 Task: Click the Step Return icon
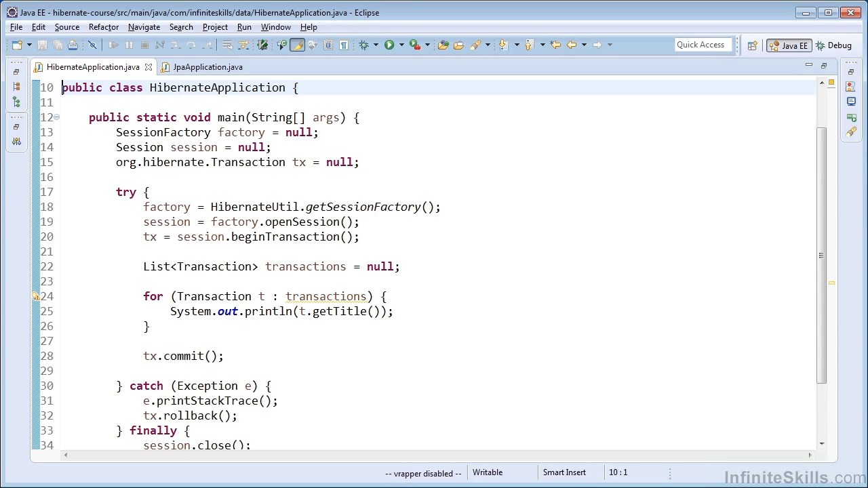[x=207, y=45]
